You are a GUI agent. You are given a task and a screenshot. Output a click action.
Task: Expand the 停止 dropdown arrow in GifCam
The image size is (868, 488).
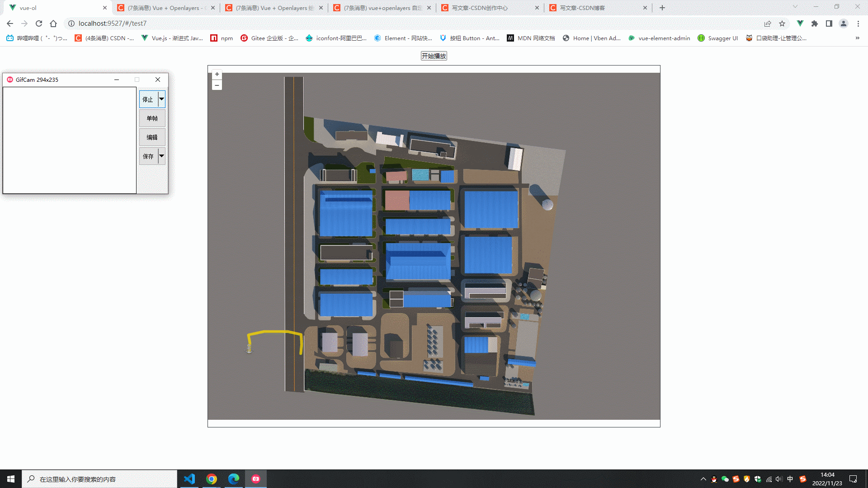pyautogui.click(x=161, y=99)
